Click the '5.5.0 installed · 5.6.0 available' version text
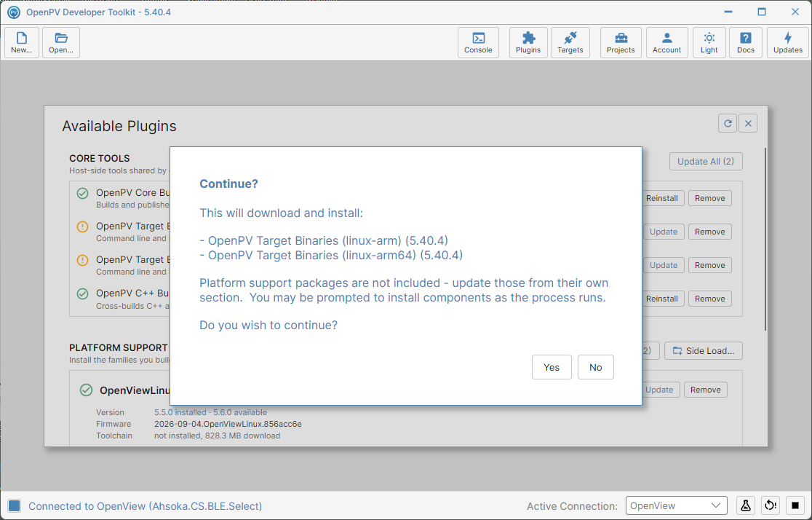Viewport: 812px width, 520px height. pos(211,412)
